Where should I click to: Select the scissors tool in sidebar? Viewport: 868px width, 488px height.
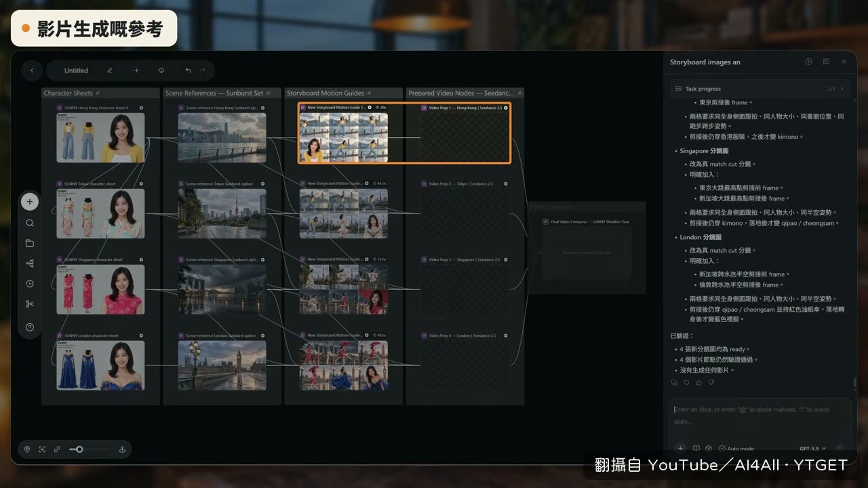coord(30,304)
